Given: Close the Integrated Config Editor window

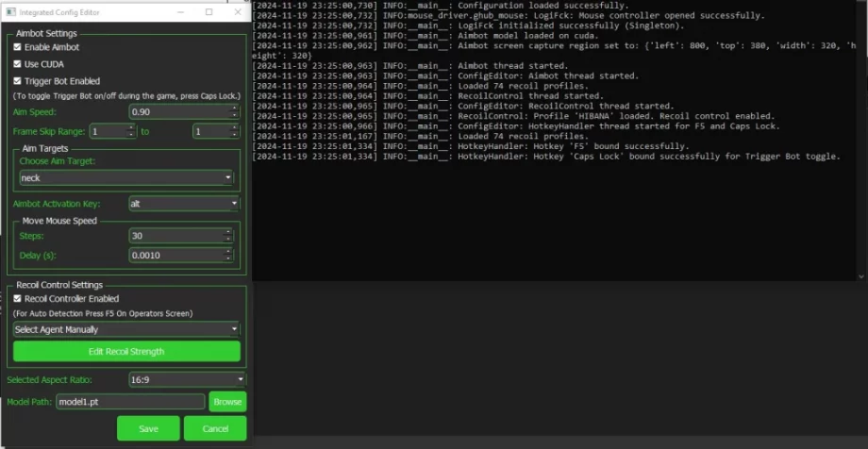Looking at the screenshot, I should coord(235,10).
